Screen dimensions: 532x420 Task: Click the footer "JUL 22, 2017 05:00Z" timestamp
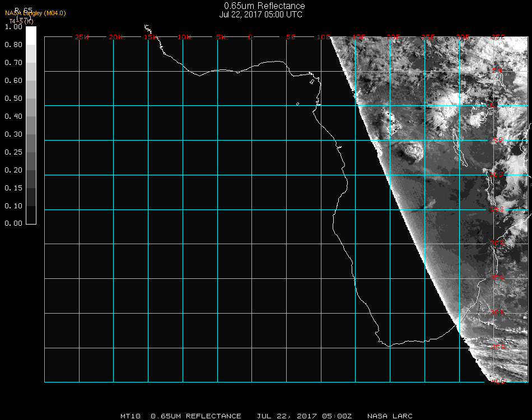click(304, 416)
